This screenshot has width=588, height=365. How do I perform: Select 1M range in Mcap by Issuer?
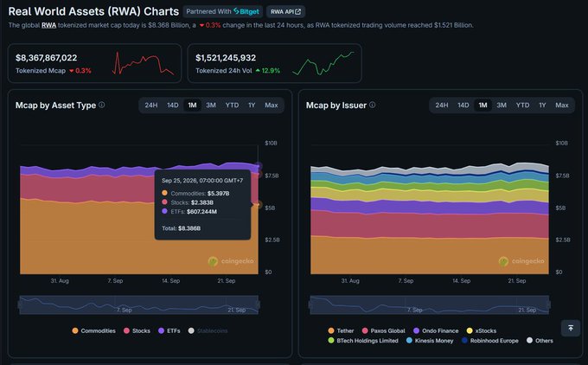point(483,106)
